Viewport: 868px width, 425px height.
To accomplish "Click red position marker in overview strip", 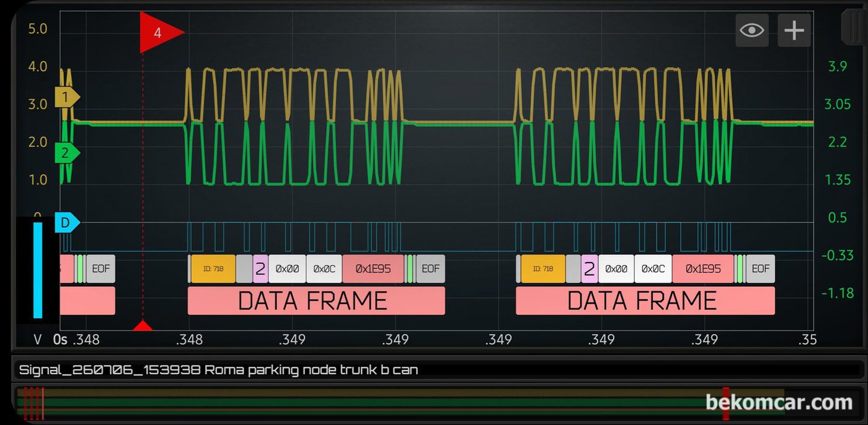I will pos(725,404).
